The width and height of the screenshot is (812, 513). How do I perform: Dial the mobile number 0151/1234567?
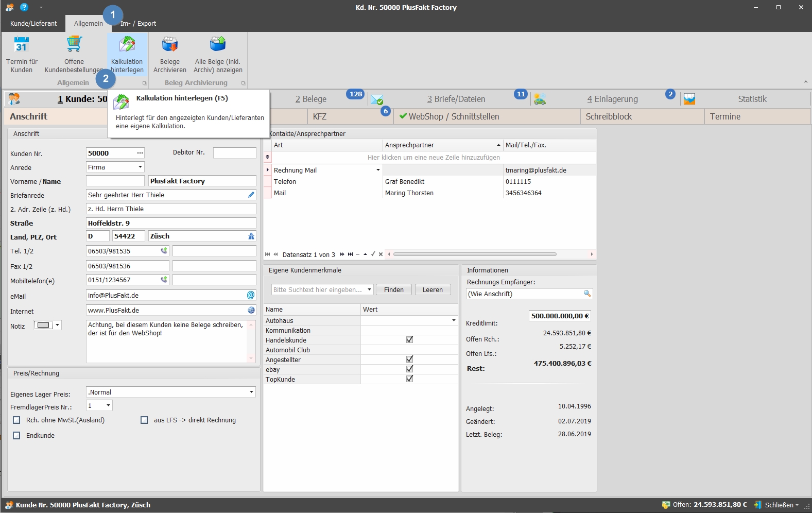pos(164,280)
